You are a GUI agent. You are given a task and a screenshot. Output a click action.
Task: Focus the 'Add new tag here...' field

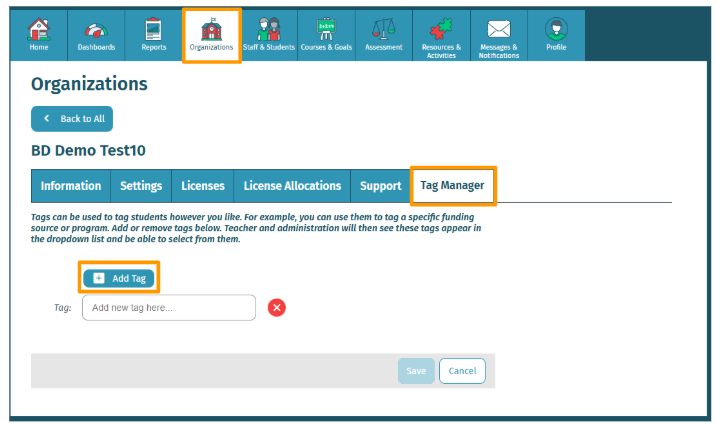click(x=169, y=308)
